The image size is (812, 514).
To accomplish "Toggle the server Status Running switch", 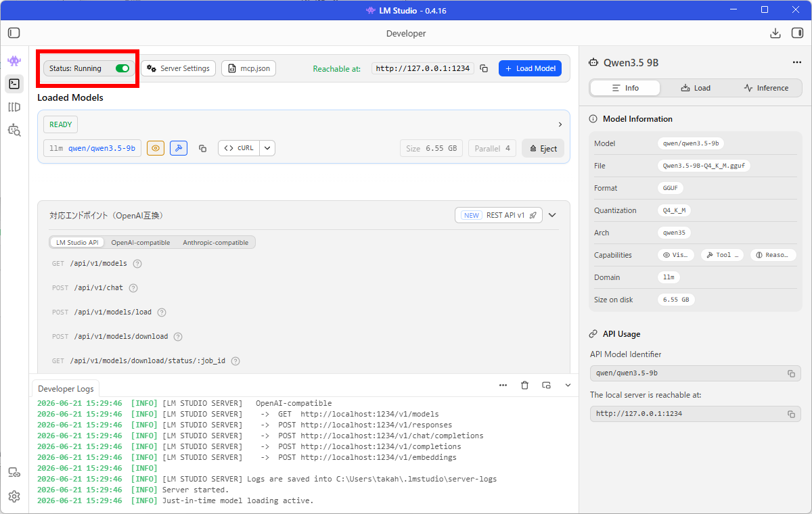I will [x=122, y=68].
